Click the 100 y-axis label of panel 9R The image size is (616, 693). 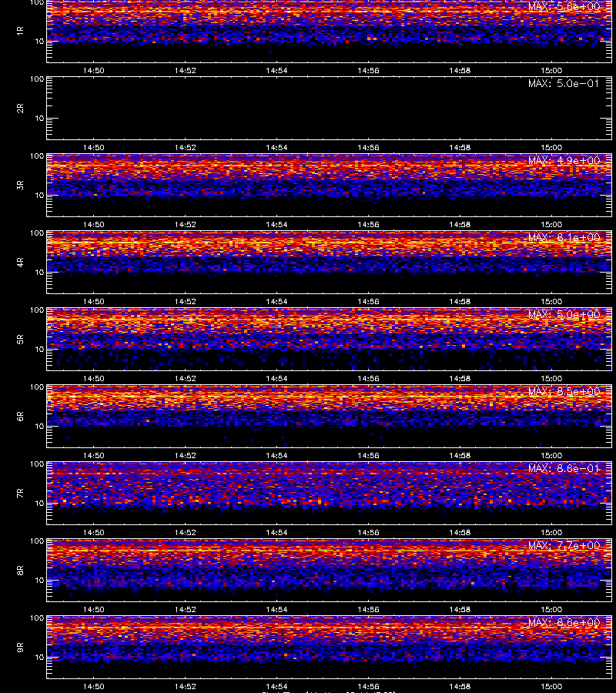[37, 618]
